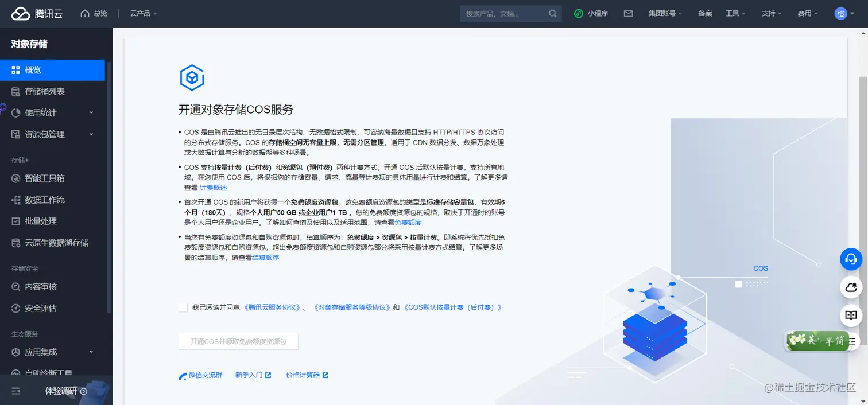Click the 数据工作流 icon

coord(16,200)
